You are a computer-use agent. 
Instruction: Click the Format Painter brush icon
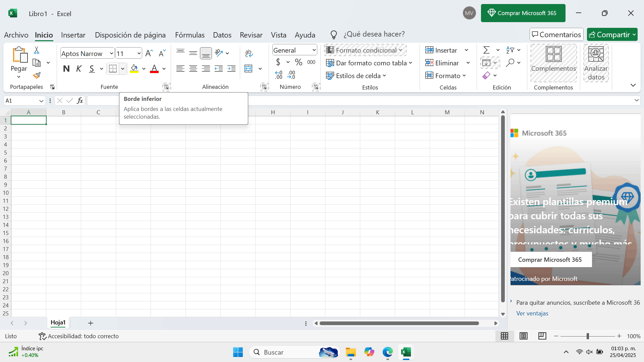point(37,76)
